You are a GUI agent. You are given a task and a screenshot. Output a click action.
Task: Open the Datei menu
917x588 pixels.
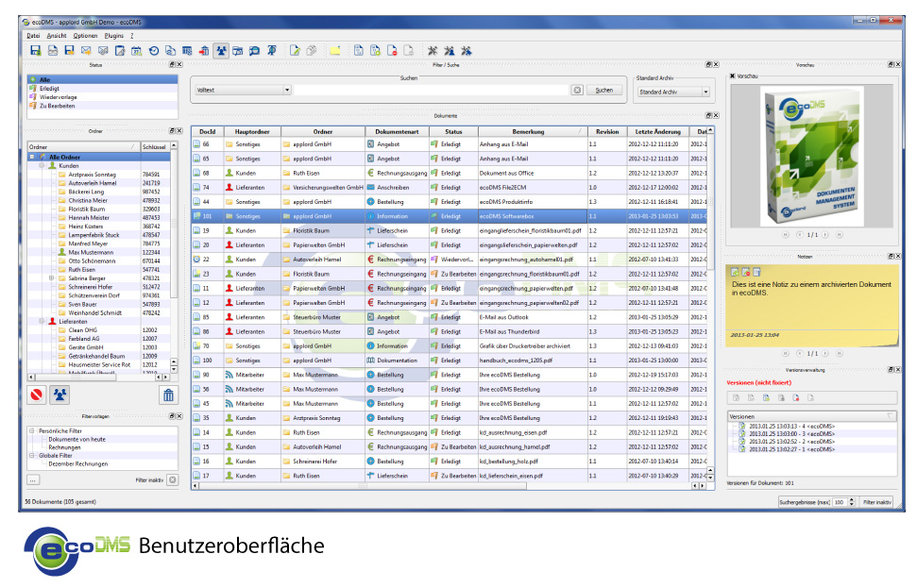33,36
